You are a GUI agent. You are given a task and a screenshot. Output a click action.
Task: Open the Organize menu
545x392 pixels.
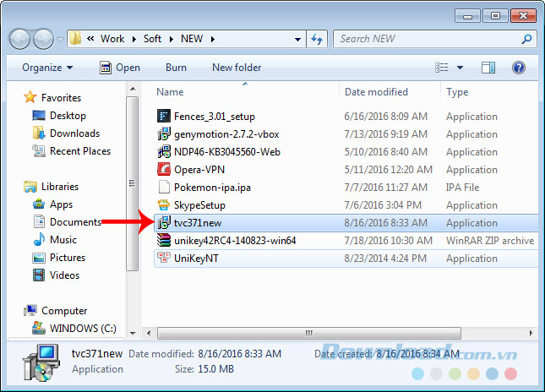pos(47,68)
